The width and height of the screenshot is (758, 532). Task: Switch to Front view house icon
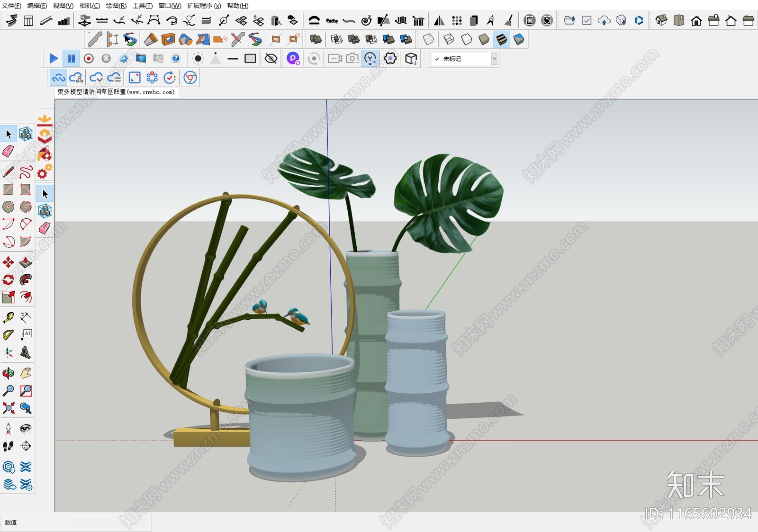(x=696, y=20)
